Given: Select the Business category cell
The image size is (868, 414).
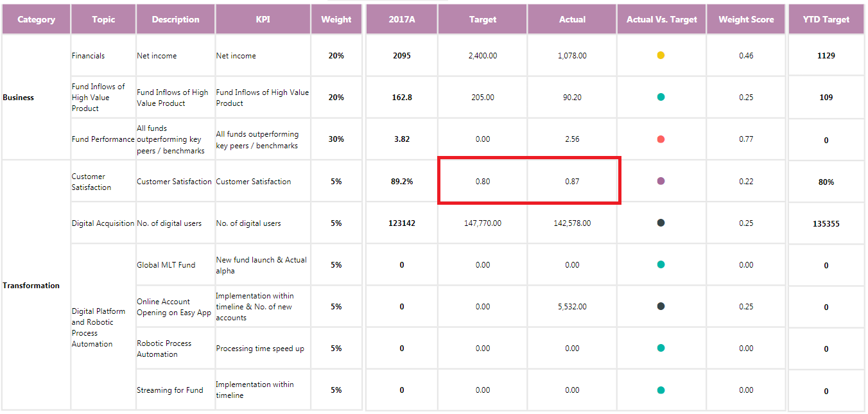Looking at the screenshot, I should pyautogui.click(x=36, y=98).
